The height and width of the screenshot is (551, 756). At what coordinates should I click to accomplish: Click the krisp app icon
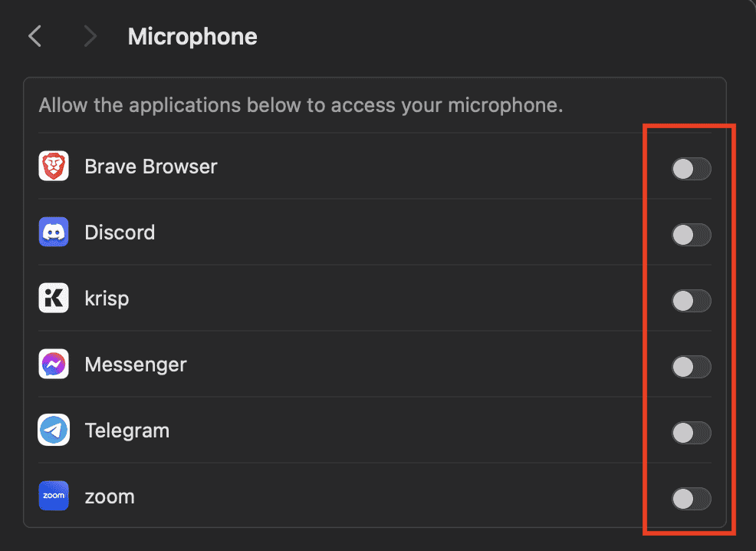tap(54, 299)
